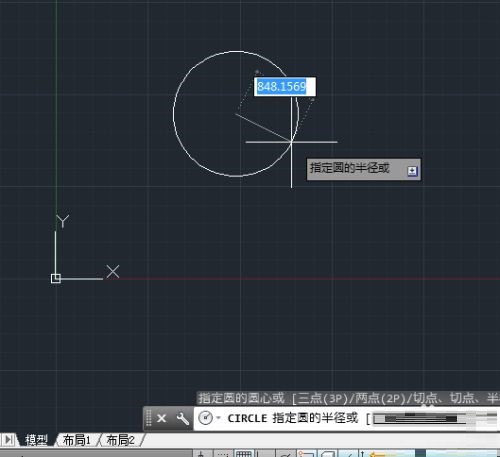Click the command history line 指定圆的圆心或 [三点(3P)
Viewport: 500px width, 457px height.
tap(348, 398)
